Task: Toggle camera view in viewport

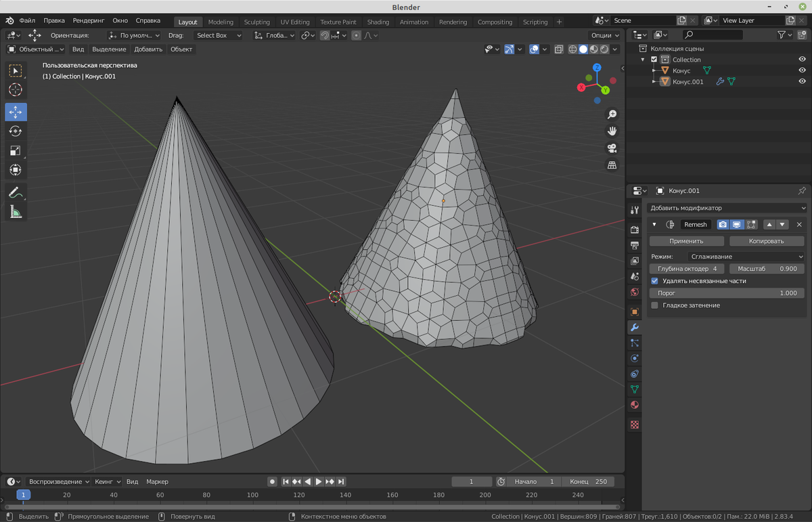Action: [x=612, y=148]
